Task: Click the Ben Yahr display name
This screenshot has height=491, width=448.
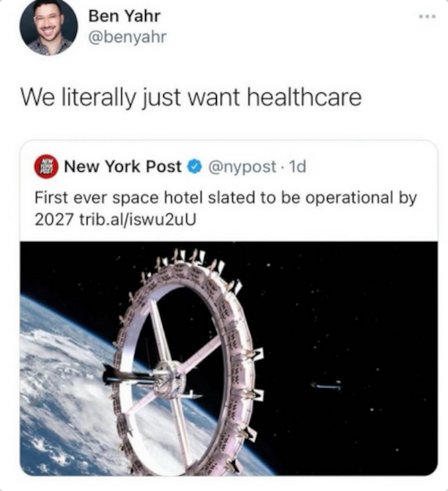Action: point(125,16)
